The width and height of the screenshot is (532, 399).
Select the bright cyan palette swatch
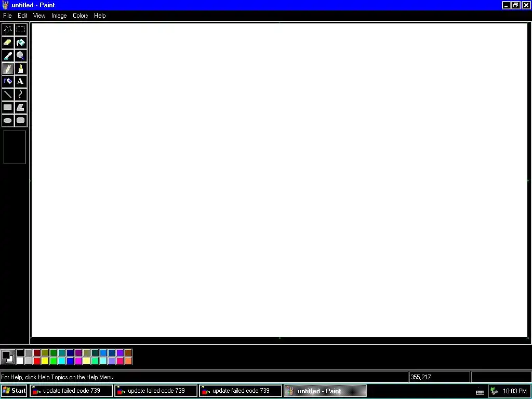(x=62, y=361)
